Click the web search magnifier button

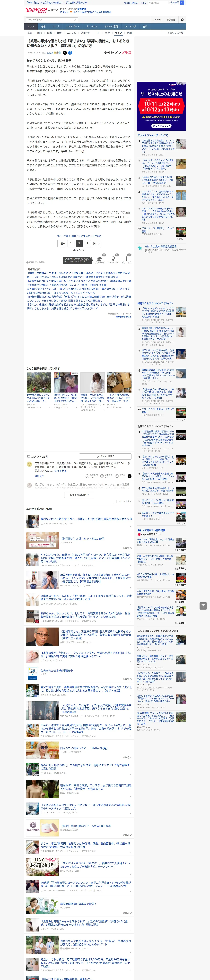click(x=182, y=3)
